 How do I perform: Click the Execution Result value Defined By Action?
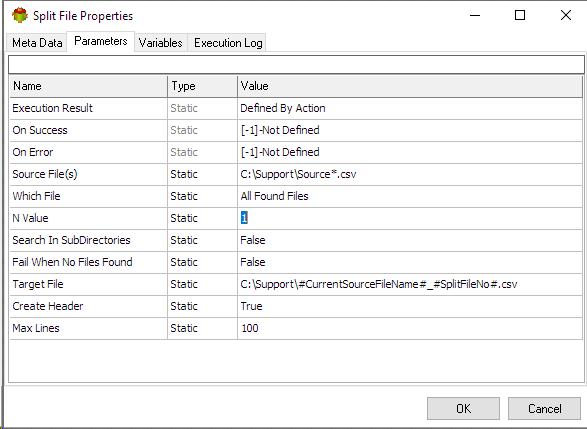tap(410, 108)
